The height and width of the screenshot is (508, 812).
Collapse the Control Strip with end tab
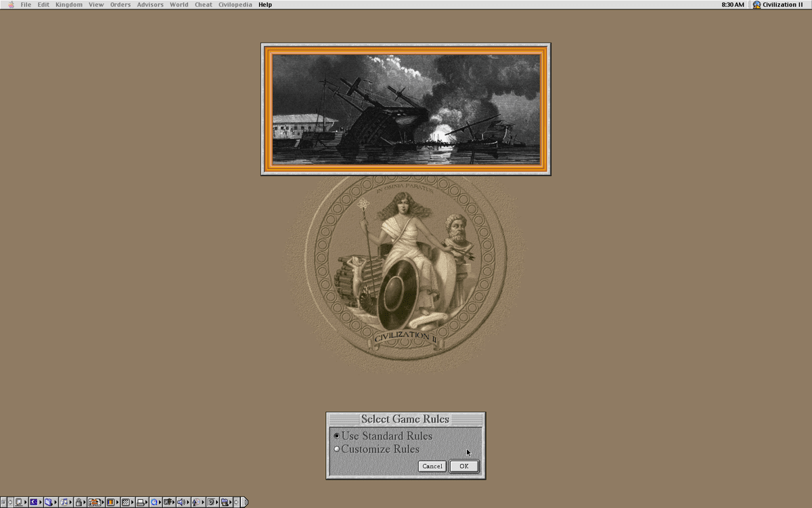coord(245,503)
